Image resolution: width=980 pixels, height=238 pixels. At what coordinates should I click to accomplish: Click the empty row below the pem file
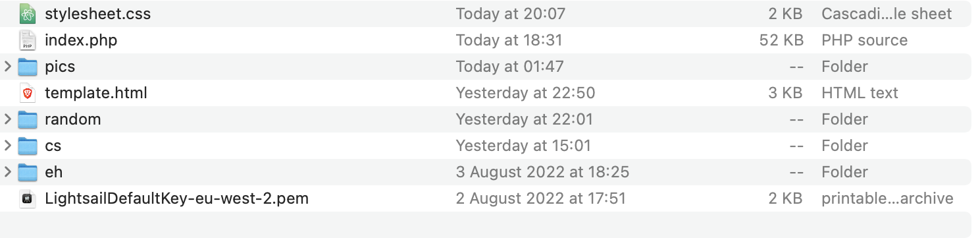486,225
